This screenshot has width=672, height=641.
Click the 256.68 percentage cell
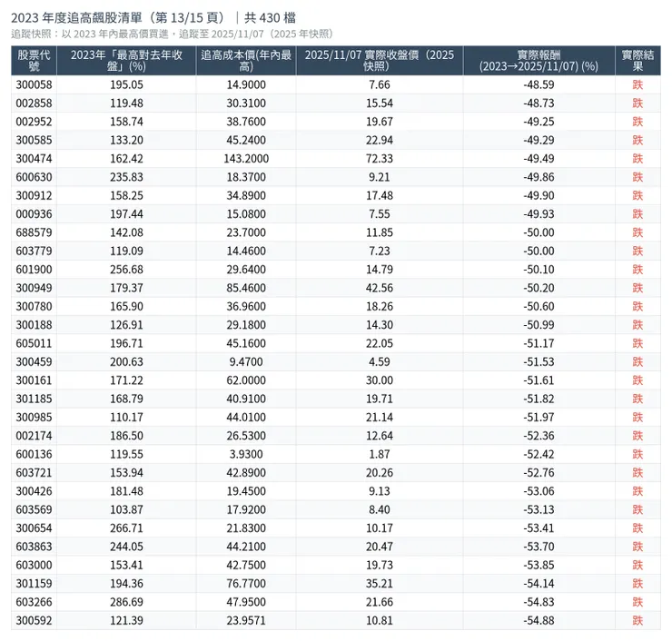click(126, 270)
